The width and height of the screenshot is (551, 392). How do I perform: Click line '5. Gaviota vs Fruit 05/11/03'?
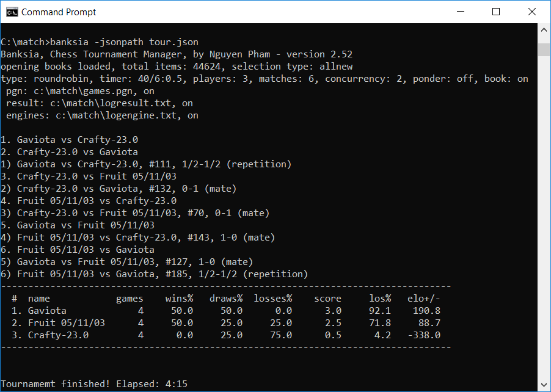pyautogui.click(x=78, y=225)
